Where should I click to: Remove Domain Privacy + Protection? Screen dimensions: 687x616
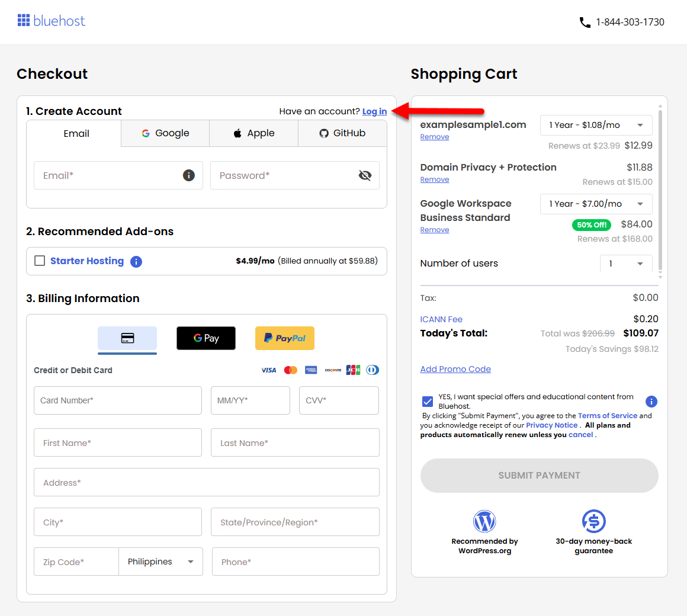tap(435, 179)
